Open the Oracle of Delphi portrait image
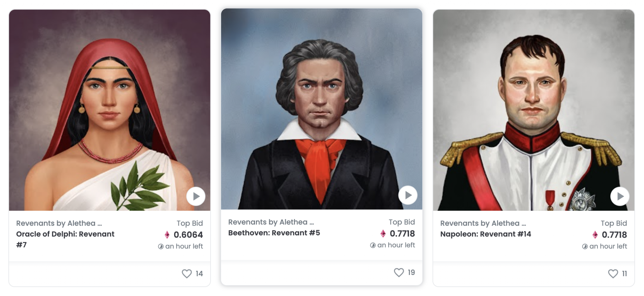 [109, 110]
